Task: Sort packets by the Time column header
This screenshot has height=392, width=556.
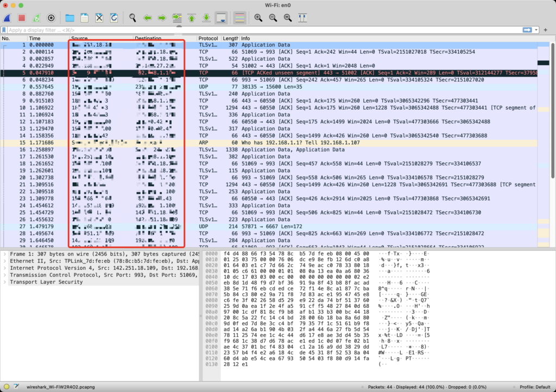Action: point(35,39)
